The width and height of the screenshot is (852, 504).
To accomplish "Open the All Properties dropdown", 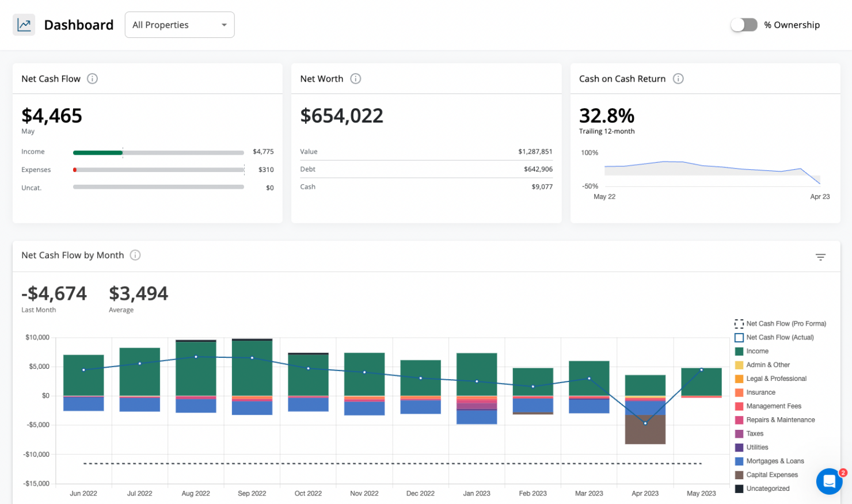I will [179, 25].
